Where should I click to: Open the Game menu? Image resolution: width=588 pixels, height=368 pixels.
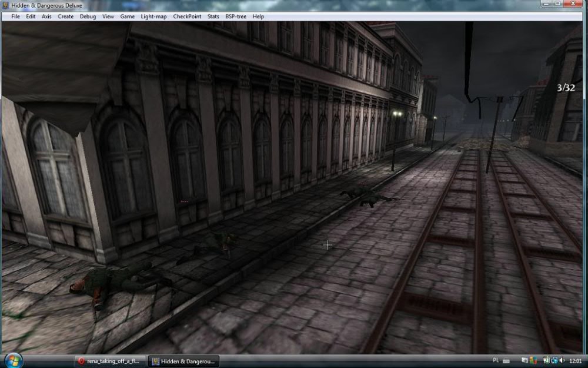[127, 16]
